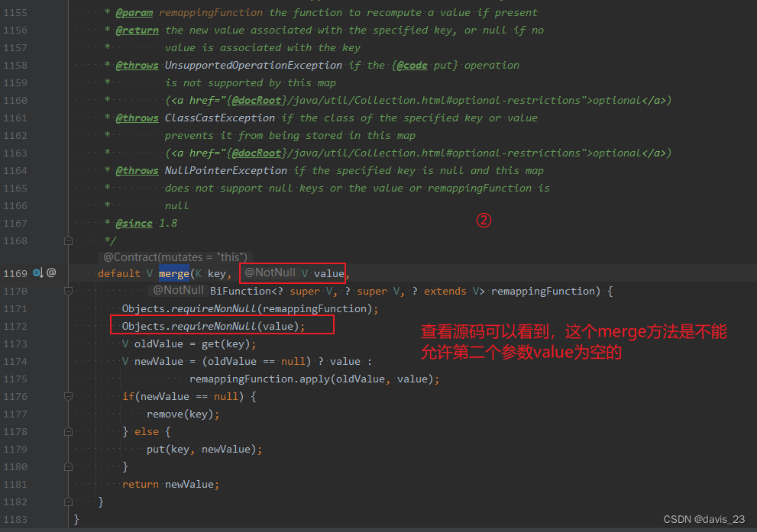The width and height of the screenshot is (757, 532).
Task: Click the 'null' word on line 1166
Action: tap(176, 206)
